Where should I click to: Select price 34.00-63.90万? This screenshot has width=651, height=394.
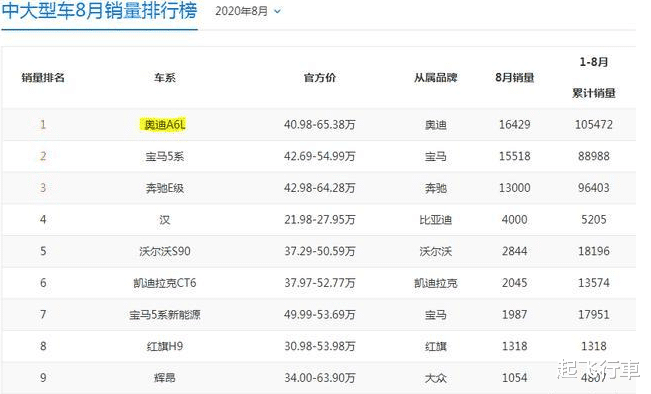pyautogui.click(x=320, y=378)
